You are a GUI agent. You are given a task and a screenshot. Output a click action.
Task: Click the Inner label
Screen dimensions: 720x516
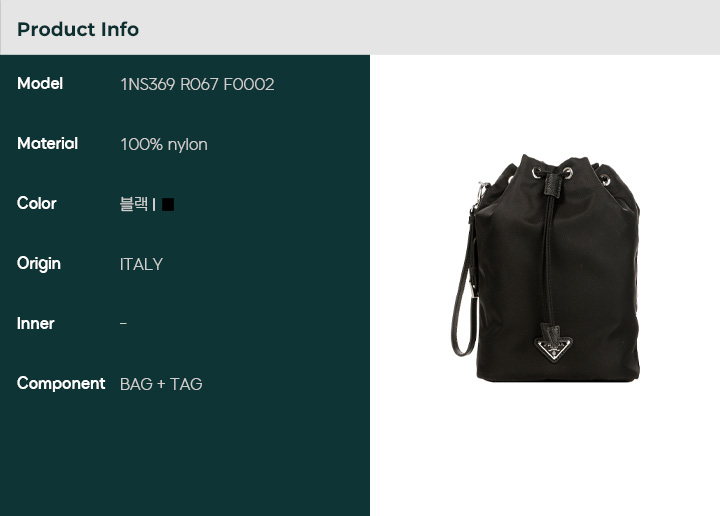click(x=35, y=324)
